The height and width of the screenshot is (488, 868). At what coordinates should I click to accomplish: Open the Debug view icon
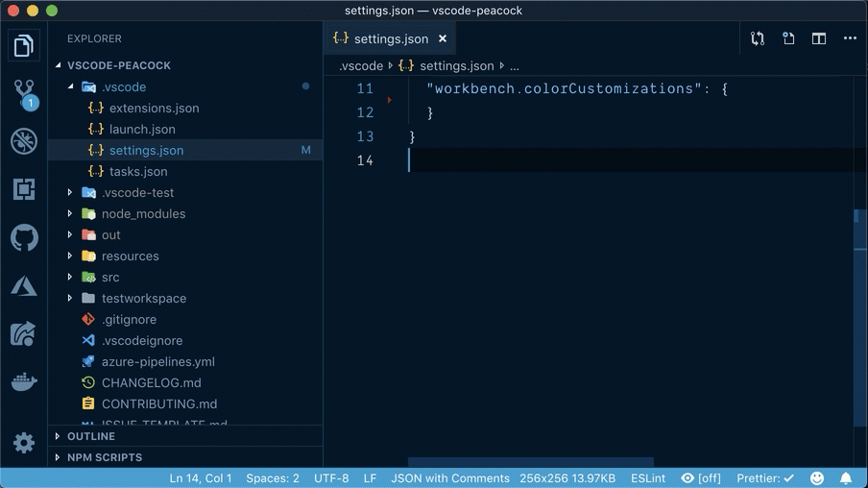point(24,141)
